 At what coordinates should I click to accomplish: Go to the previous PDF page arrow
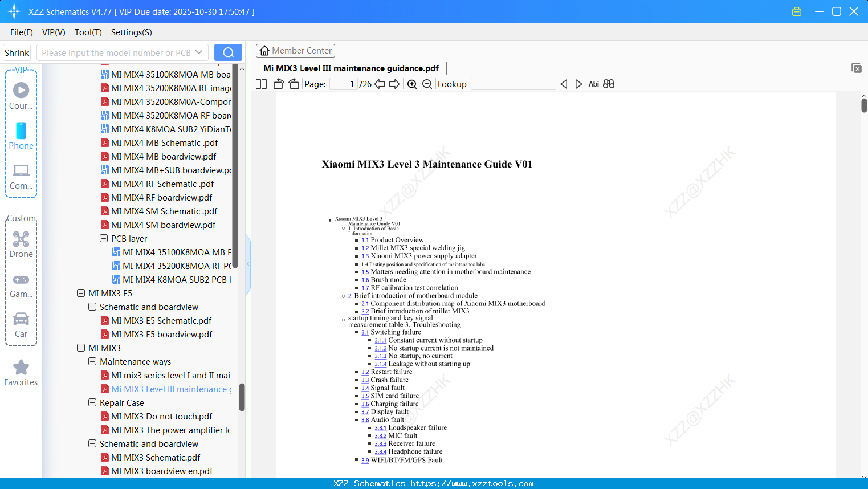click(x=380, y=84)
